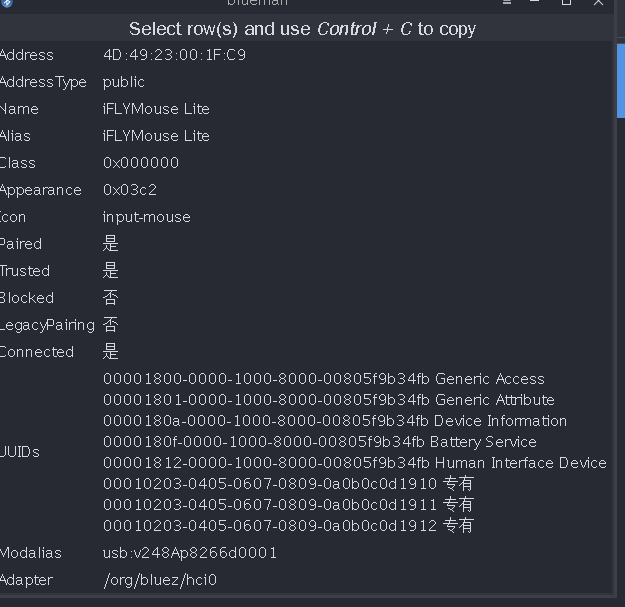
Task: Select the Connected row value 是
Action: point(110,352)
